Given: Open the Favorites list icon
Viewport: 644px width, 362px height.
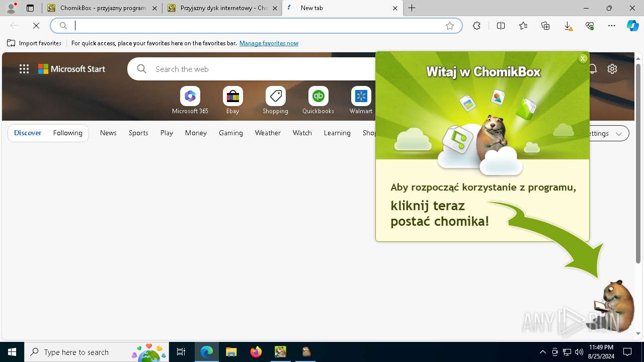Looking at the screenshot, I should (x=523, y=26).
